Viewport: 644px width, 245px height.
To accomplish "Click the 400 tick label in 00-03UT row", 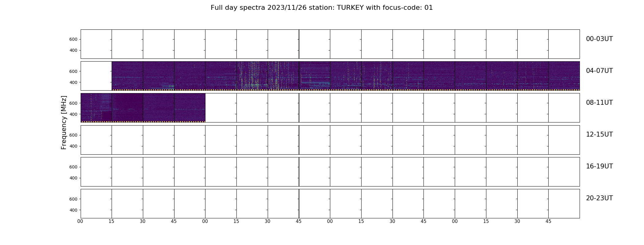I will pyautogui.click(x=73, y=51).
